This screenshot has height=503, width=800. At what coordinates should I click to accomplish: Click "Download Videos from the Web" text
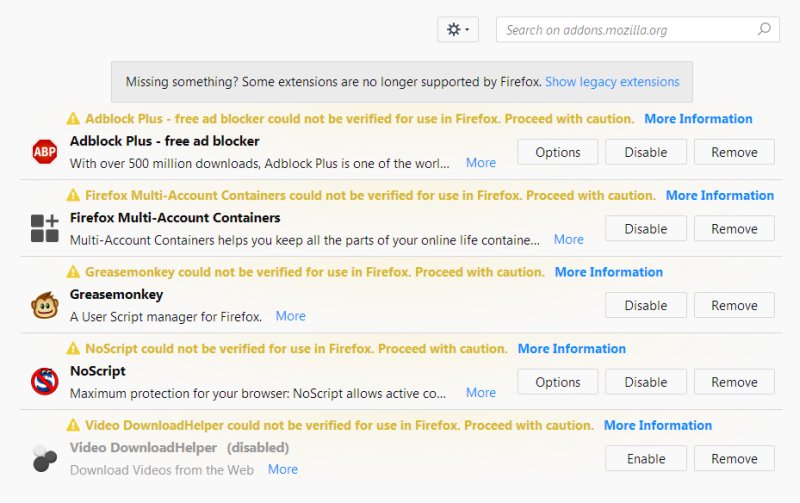[162, 470]
